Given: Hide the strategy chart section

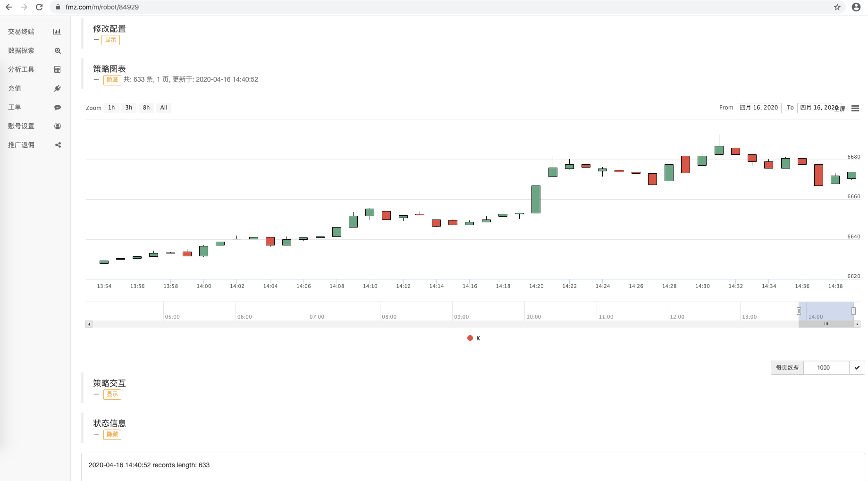Looking at the screenshot, I should [112, 80].
